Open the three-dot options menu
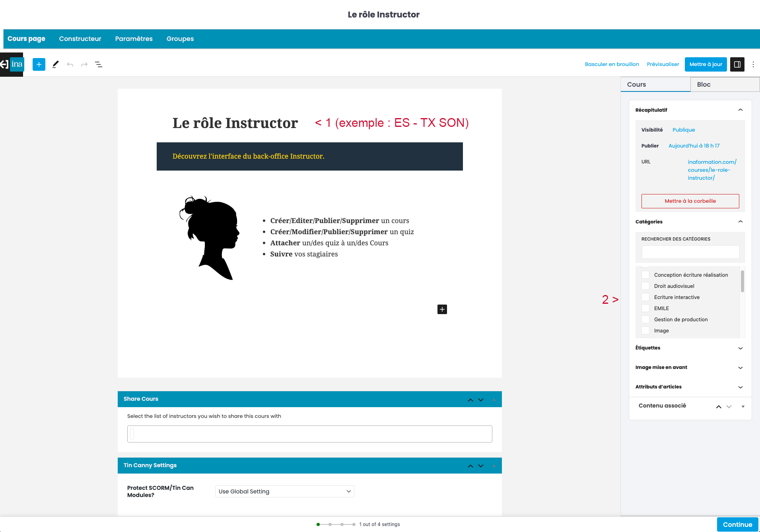This screenshot has height=532, width=760. [753, 64]
